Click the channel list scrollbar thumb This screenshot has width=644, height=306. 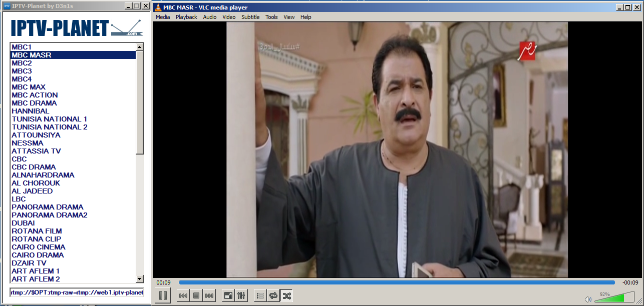[140, 102]
